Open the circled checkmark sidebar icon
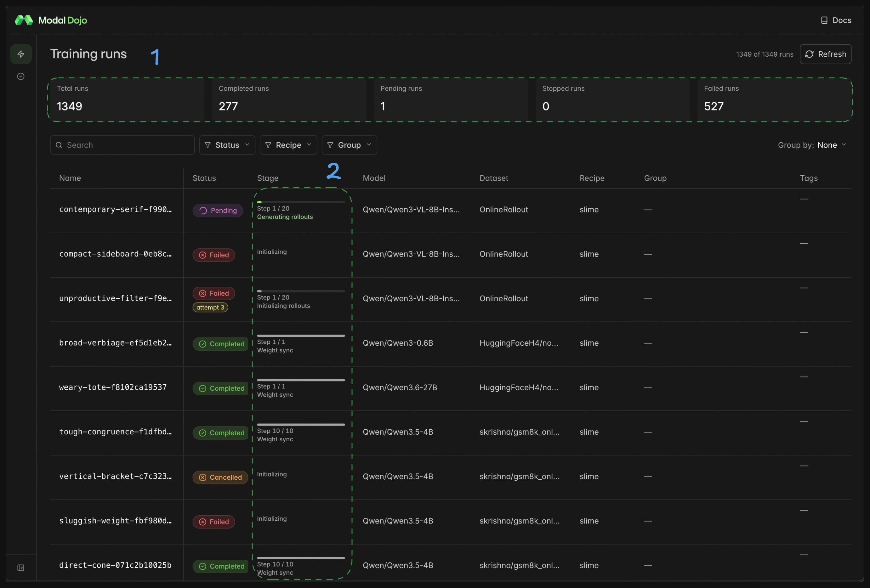 [x=21, y=76]
